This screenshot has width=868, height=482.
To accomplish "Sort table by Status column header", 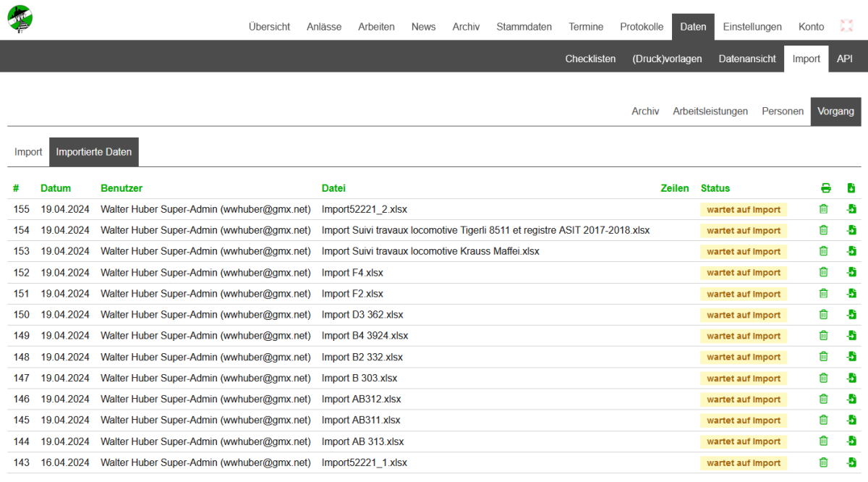I will point(715,188).
